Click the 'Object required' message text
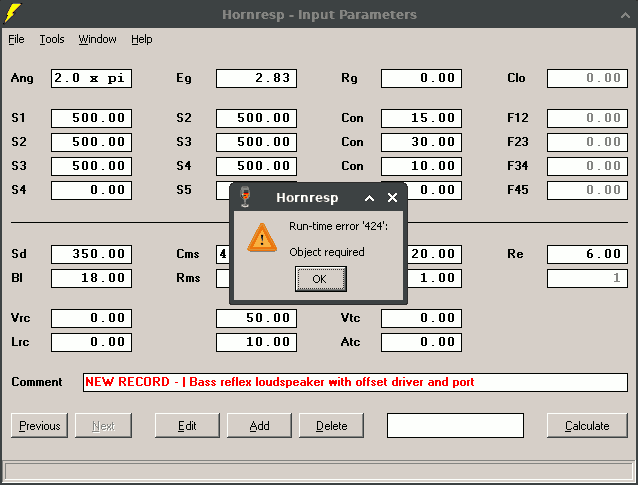 click(327, 252)
